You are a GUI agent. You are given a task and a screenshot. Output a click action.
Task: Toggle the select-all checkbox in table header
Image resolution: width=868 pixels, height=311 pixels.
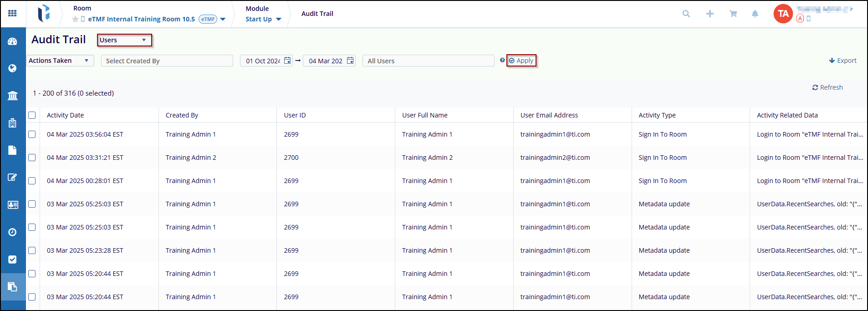pyautogui.click(x=32, y=115)
